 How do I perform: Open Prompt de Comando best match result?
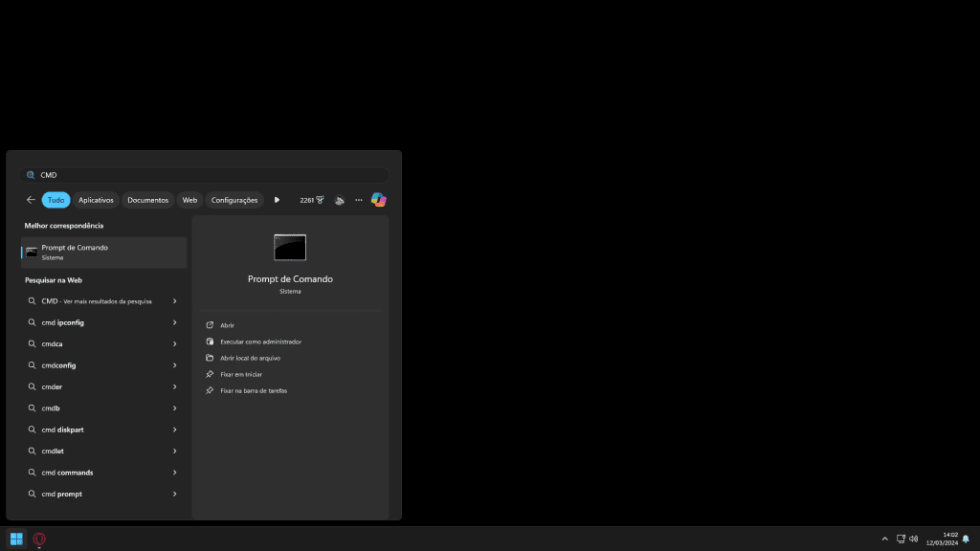point(103,253)
